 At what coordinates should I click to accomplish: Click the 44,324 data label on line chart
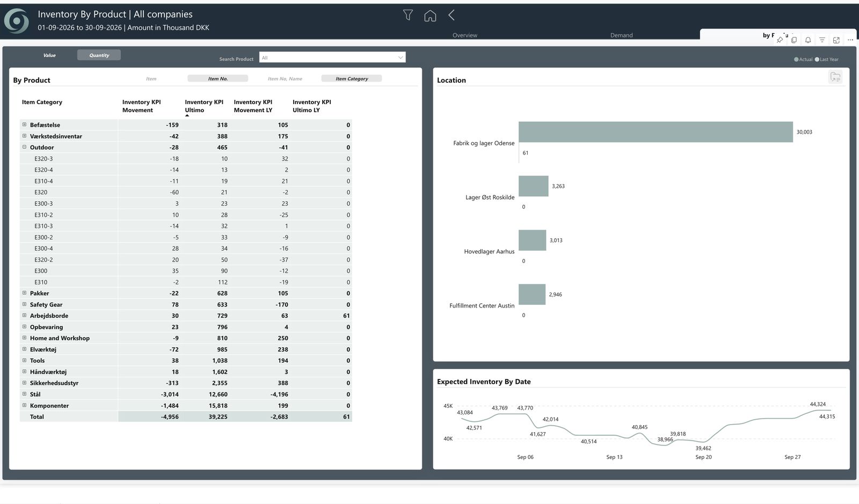coord(818,404)
